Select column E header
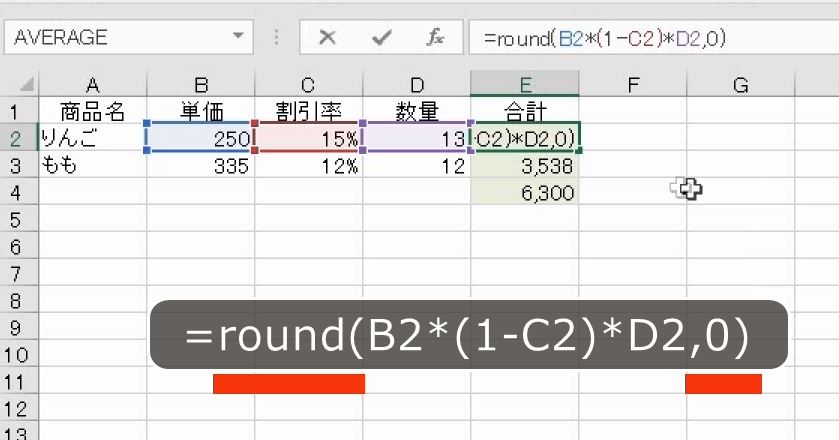 coord(525,85)
